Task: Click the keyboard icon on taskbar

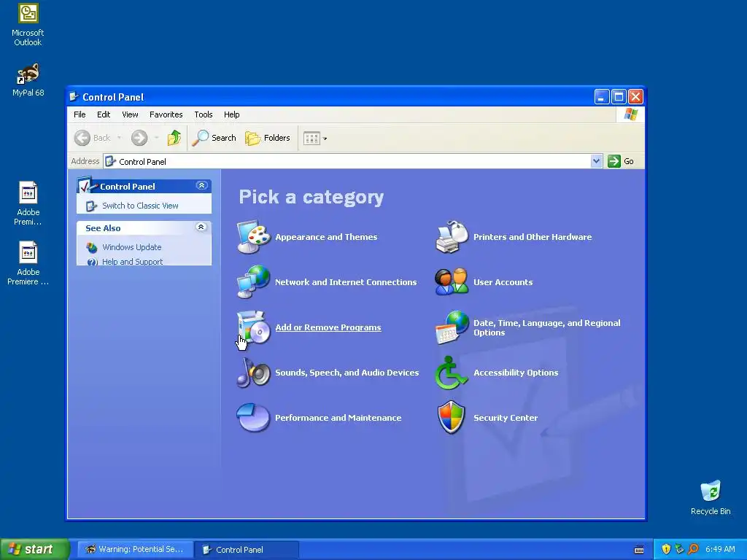Action: pos(639,550)
